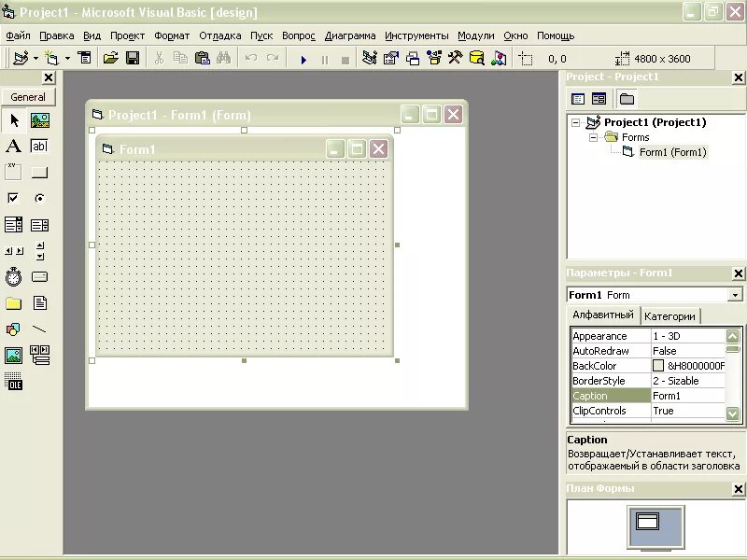Select the Line control tool
Image resolution: width=747 pixels, height=560 pixels.
coord(40,329)
